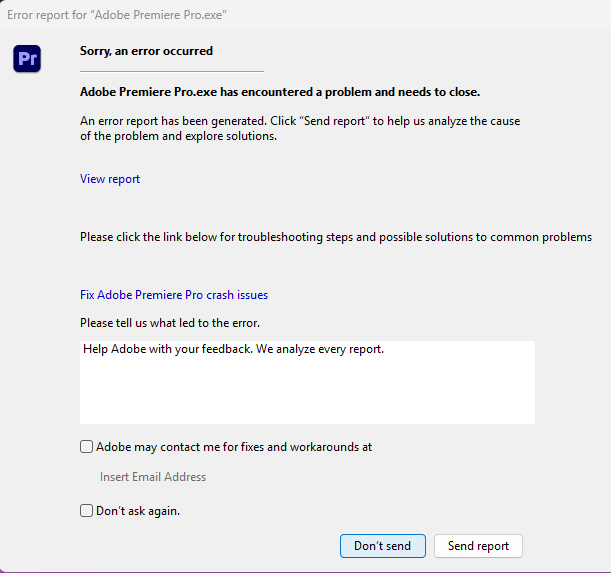The image size is (611, 573).
Task: Click the Send report button
Action: point(478,546)
